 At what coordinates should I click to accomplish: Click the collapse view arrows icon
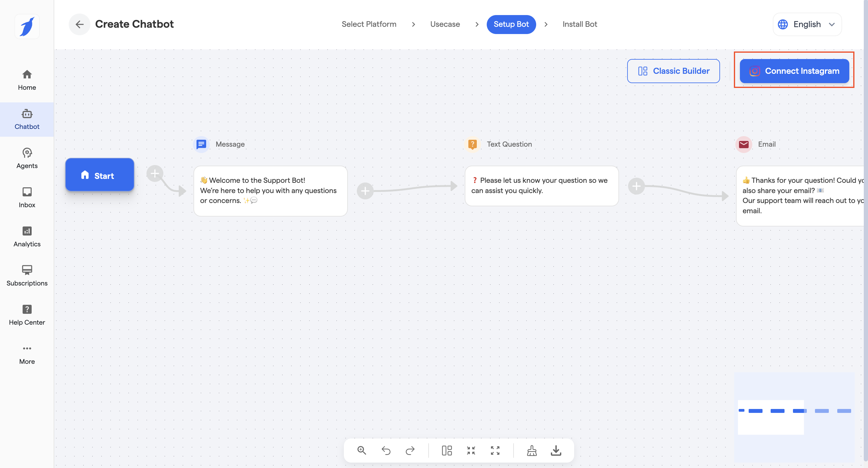[471, 451]
